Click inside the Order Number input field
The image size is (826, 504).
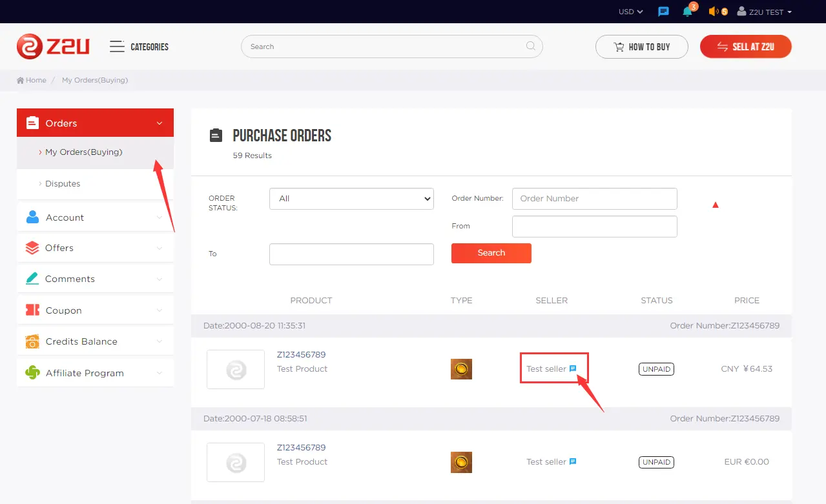[594, 198]
